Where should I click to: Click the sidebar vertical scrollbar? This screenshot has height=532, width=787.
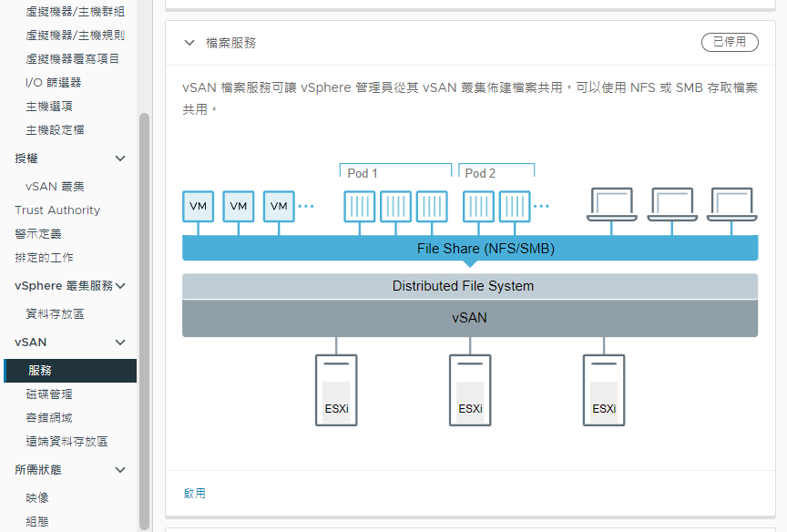click(x=144, y=322)
